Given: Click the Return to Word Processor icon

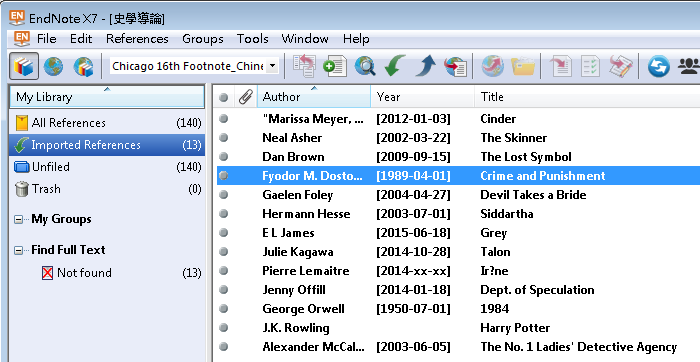Looking at the screenshot, I should (x=621, y=67).
